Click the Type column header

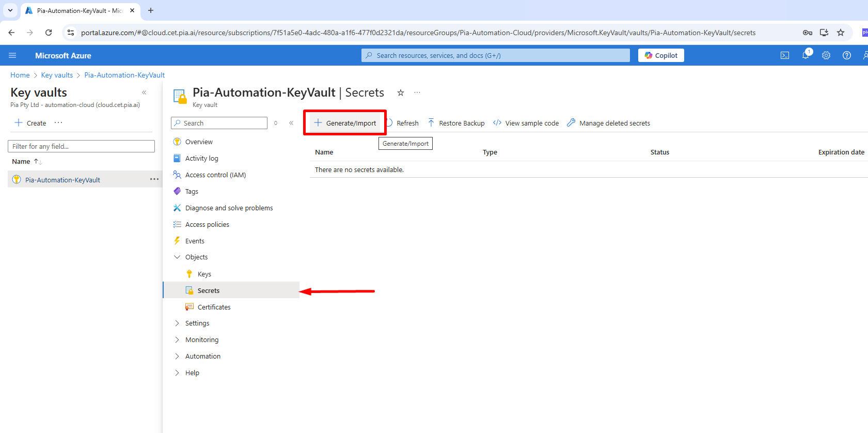[490, 152]
